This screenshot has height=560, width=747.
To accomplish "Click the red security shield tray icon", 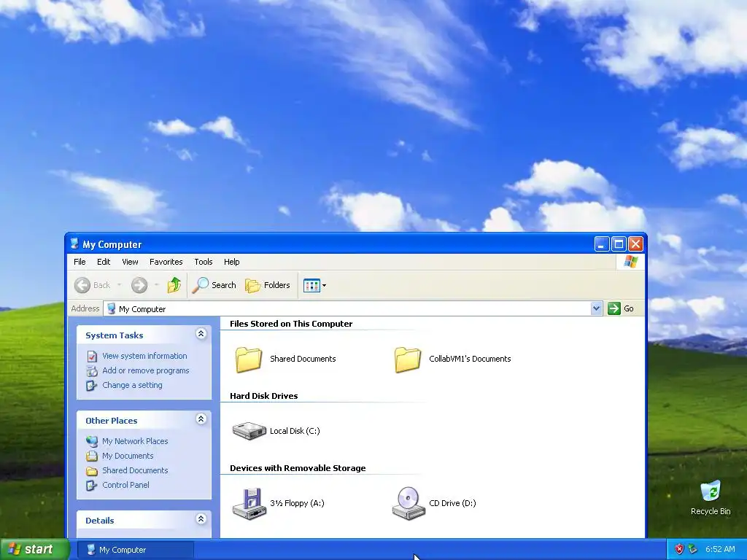I will click(x=679, y=549).
